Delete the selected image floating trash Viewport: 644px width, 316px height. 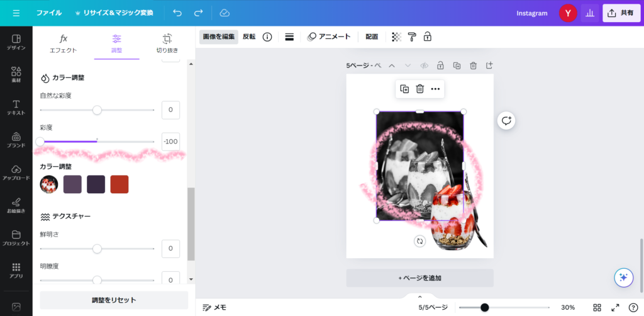click(x=419, y=89)
